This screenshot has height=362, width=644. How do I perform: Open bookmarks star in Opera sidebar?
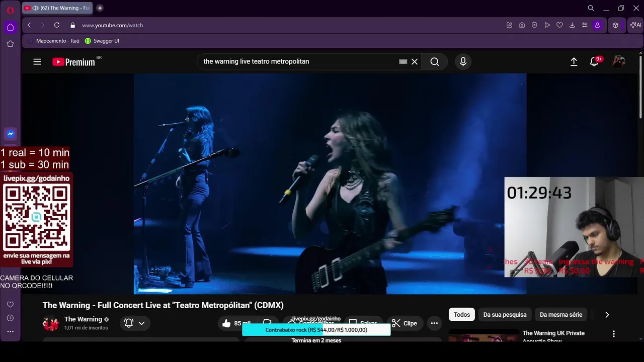point(10,44)
